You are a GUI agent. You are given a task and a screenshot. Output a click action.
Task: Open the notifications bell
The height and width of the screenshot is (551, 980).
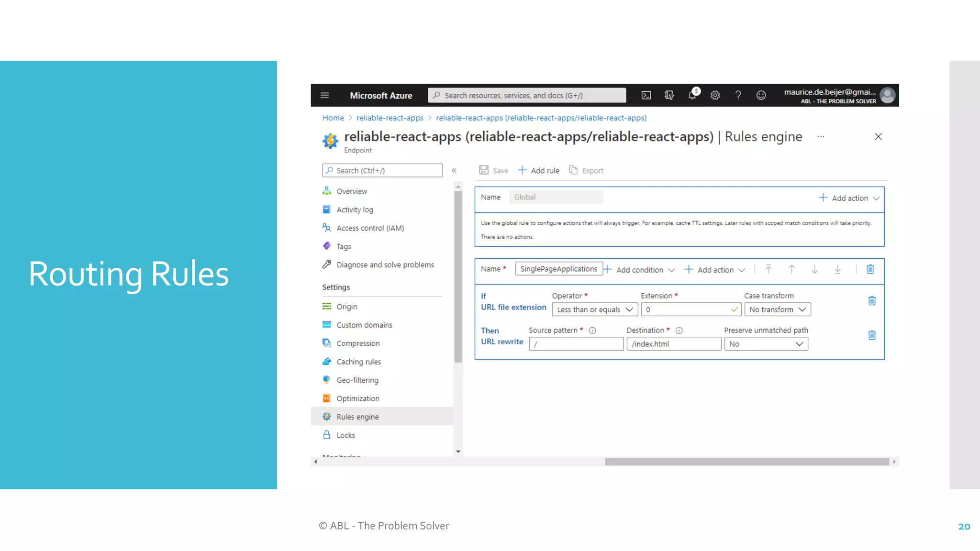[692, 94]
